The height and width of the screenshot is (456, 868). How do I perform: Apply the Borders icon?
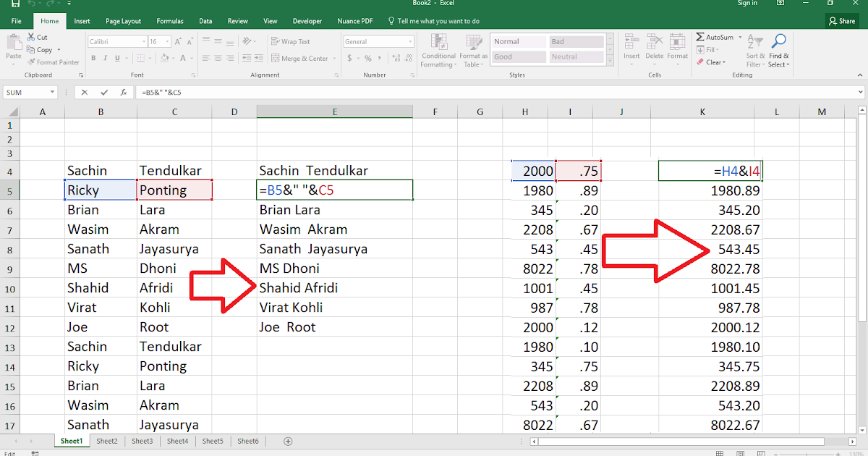pyautogui.click(x=141, y=58)
